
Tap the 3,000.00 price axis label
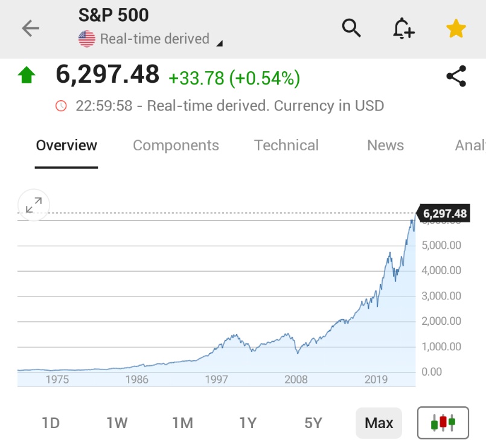coord(441,296)
